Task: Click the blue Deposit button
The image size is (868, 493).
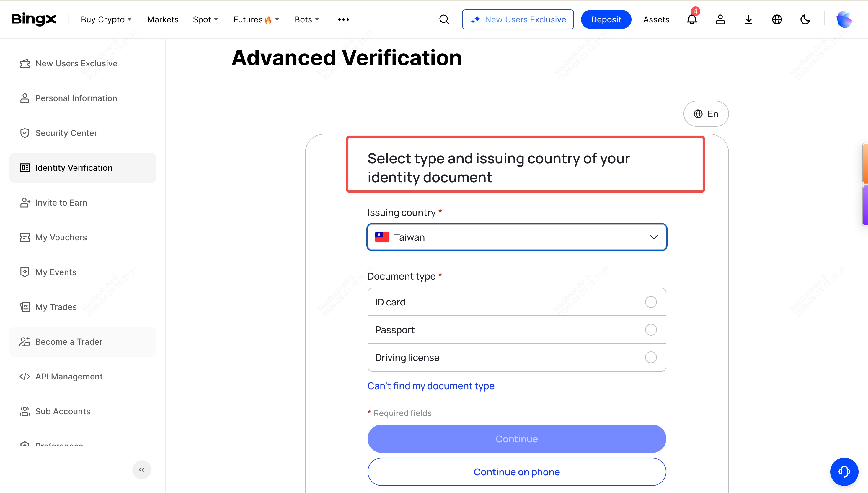Action: [x=606, y=20]
